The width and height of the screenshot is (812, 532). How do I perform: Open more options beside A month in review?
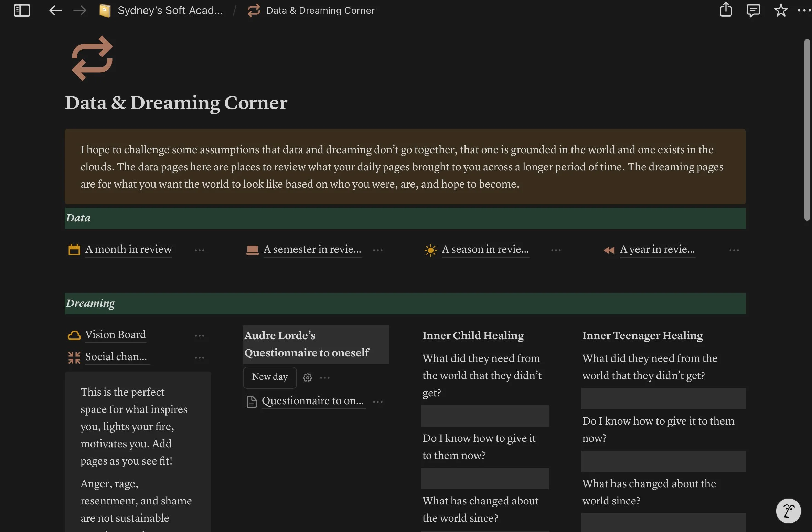200,250
